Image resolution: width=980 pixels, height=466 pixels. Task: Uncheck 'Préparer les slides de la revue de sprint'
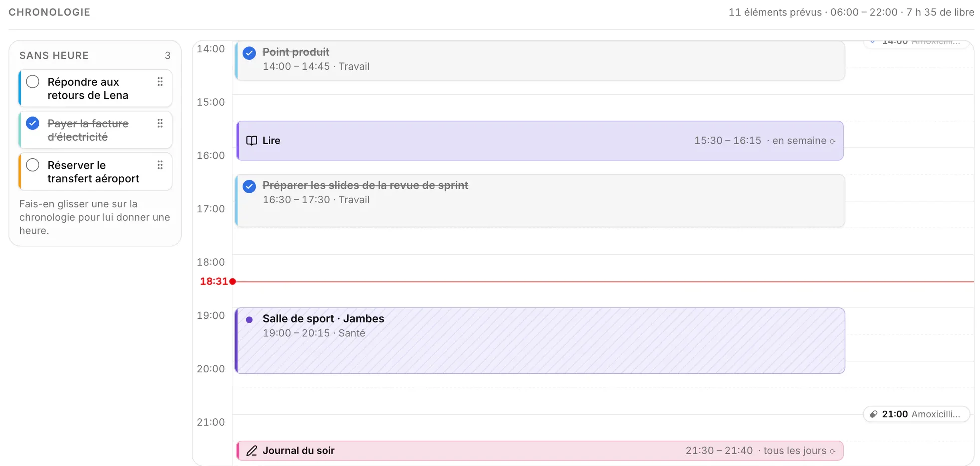(249, 186)
